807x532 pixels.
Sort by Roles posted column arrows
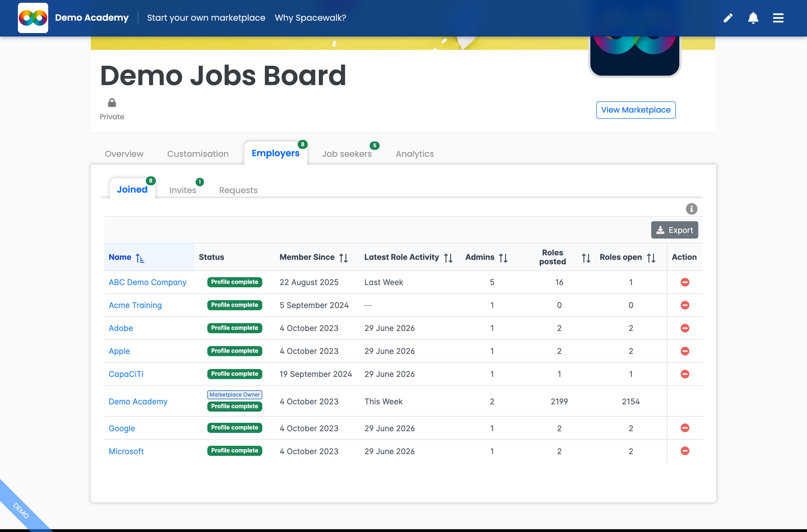(x=586, y=258)
